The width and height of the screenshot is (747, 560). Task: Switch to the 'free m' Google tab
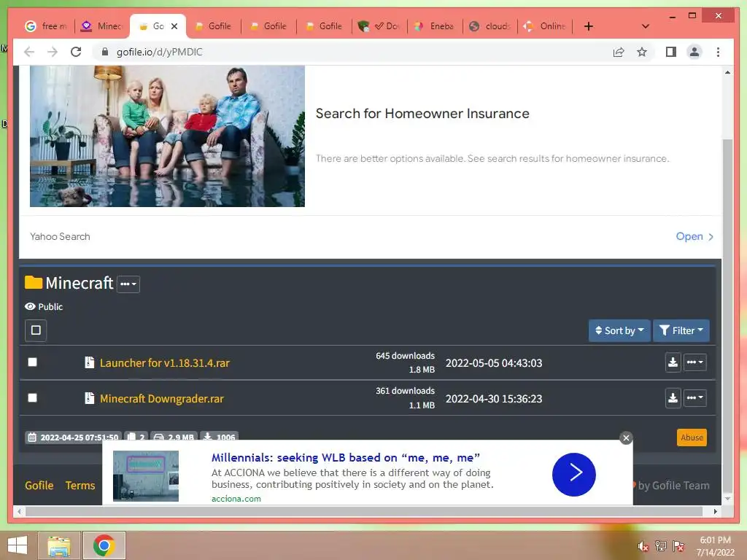[x=46, y=26]
